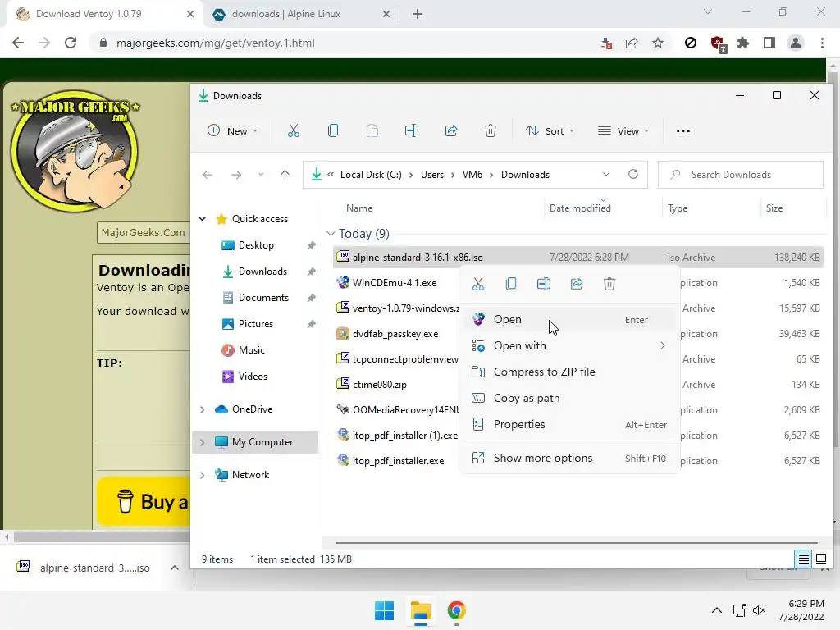
Task: Click the Cut icon in the context menu
Action: click(x=478, y=284)
